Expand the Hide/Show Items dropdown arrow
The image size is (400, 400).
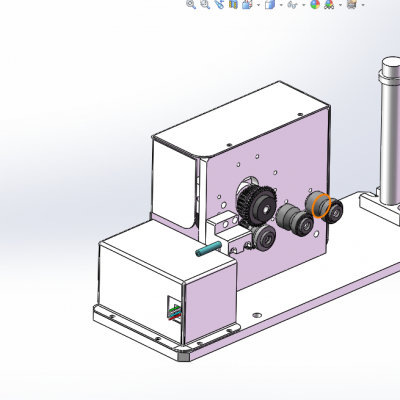[303, 5]
